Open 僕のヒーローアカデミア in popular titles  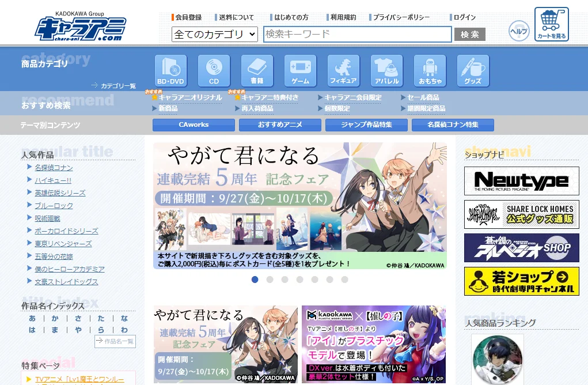69,269
